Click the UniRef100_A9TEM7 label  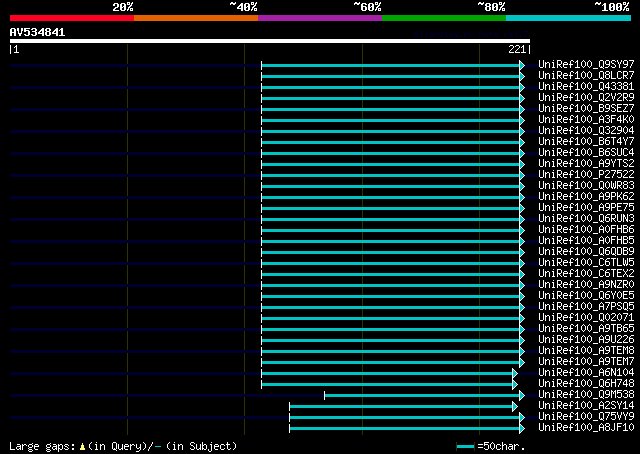click(x=586, y=362)
